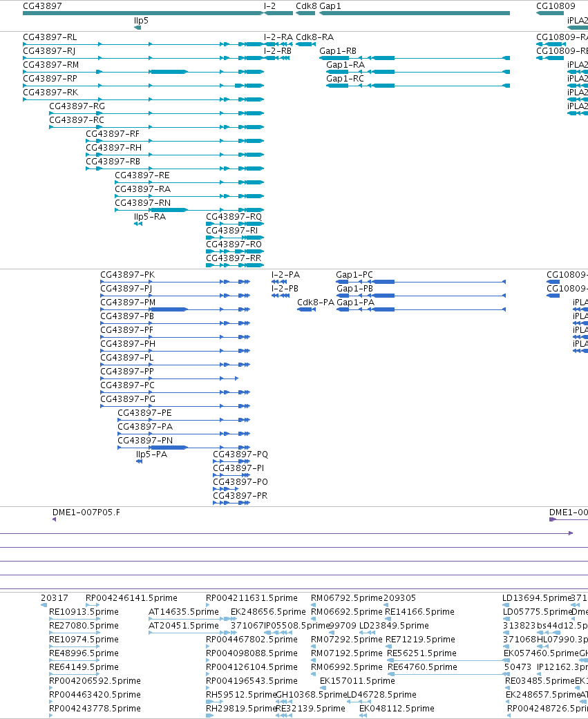Image resolution: width=588 pixels, height=719 pixels.
Task: Select the CG43897-PM protein
Action: pyautogui.click(x=176, y=309)
